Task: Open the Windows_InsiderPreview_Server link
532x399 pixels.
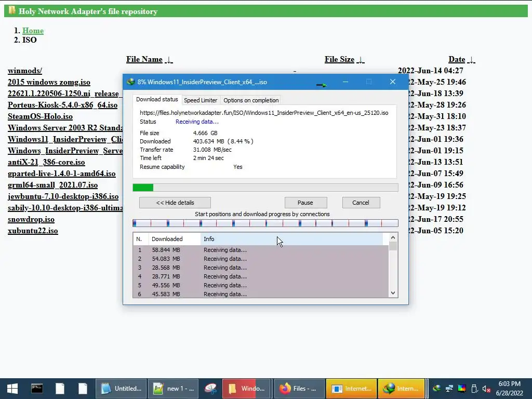Action: tap(65, 151)
